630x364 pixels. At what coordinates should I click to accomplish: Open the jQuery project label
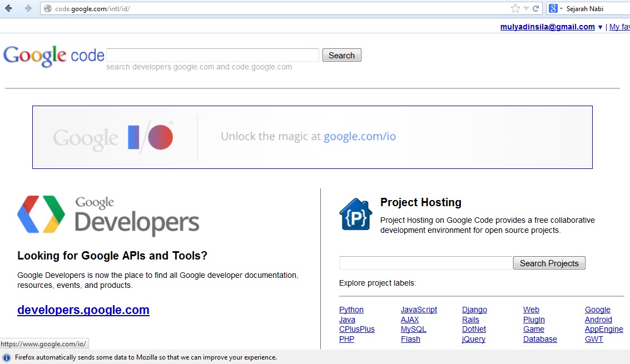click(x=474, y=339)
